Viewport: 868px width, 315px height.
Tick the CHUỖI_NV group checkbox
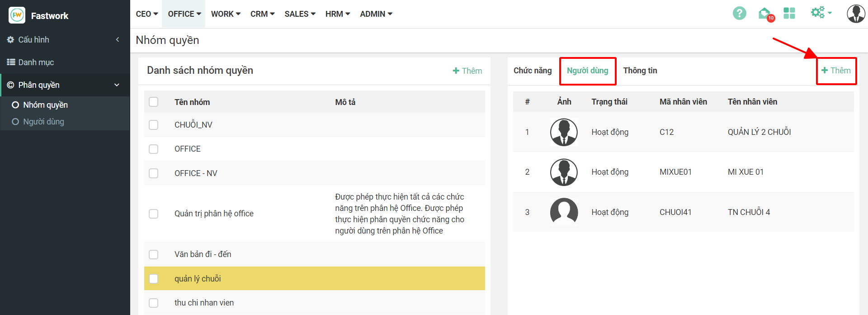[154, 125]
